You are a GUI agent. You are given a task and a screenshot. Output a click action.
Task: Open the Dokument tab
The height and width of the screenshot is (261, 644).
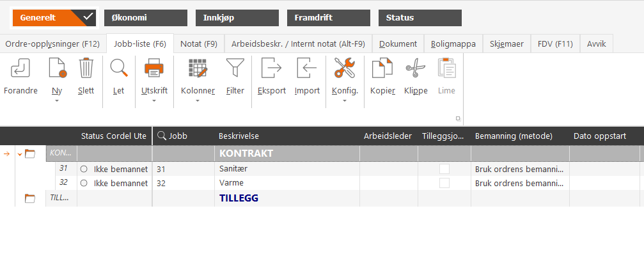pos(398,44)
